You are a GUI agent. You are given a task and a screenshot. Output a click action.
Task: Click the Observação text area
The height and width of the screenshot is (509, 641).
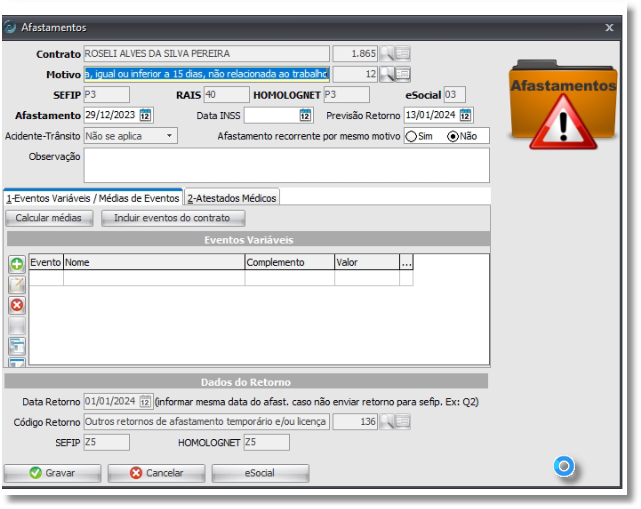point(287,165)
